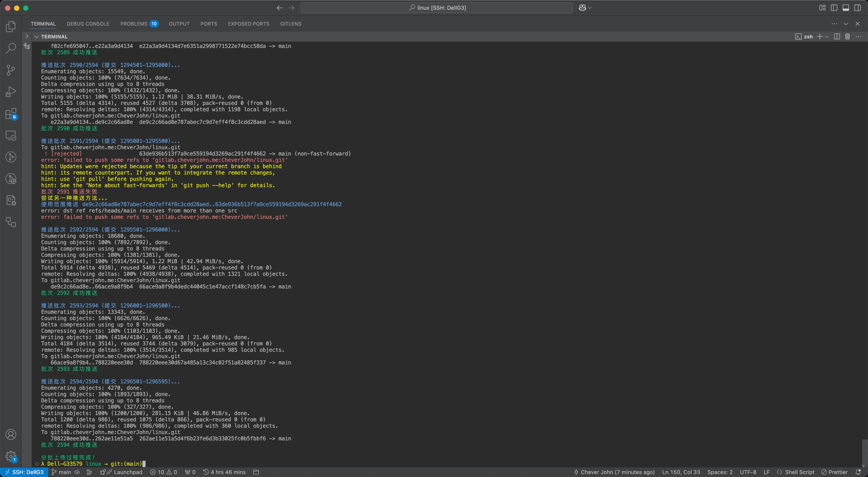
Task: Open the Explorer view in activity bar
Action: (11, 26)
